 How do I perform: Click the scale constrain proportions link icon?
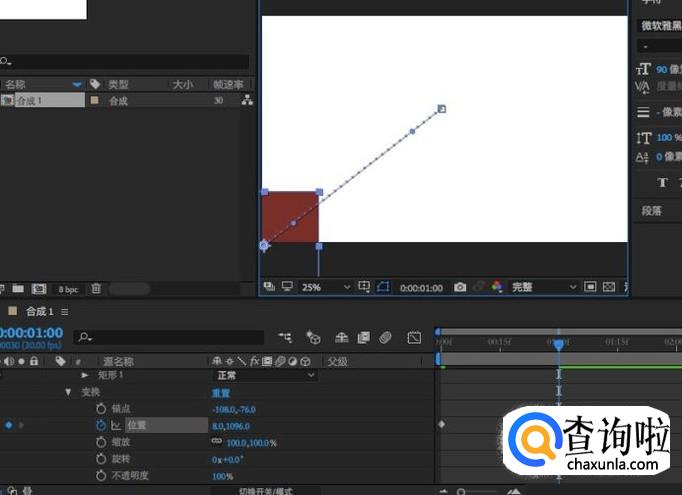tap(216, 442)
